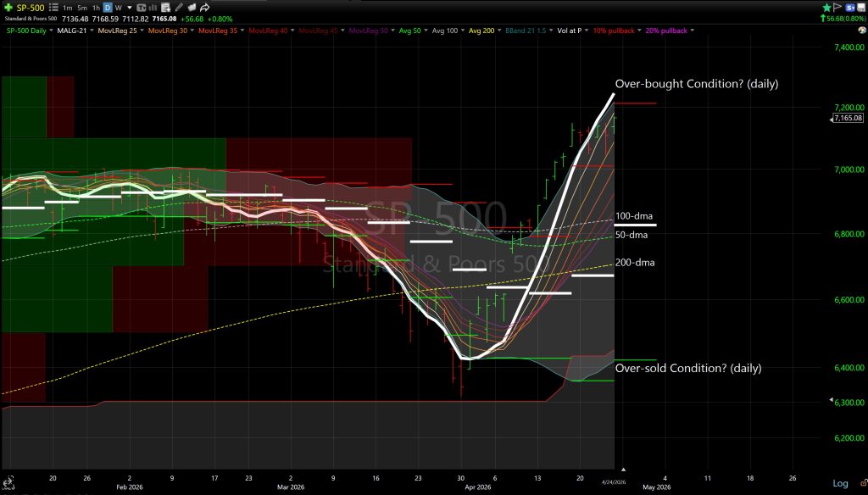Select the W weekly timeframe
The image size is (868, 495).
pos(118,8)
